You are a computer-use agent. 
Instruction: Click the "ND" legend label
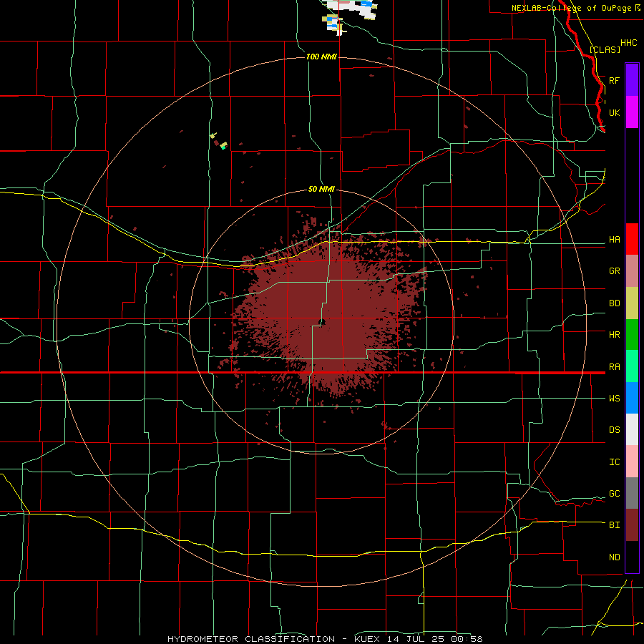[614, 557]
